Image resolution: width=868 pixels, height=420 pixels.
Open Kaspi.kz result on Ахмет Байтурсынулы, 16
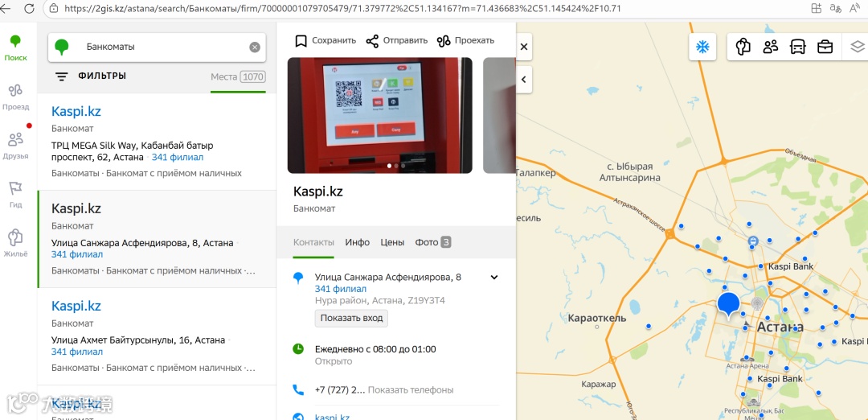76,306
